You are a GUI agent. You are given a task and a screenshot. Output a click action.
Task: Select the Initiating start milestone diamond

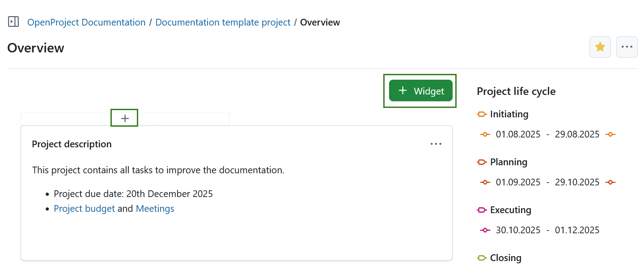point(485,134)
